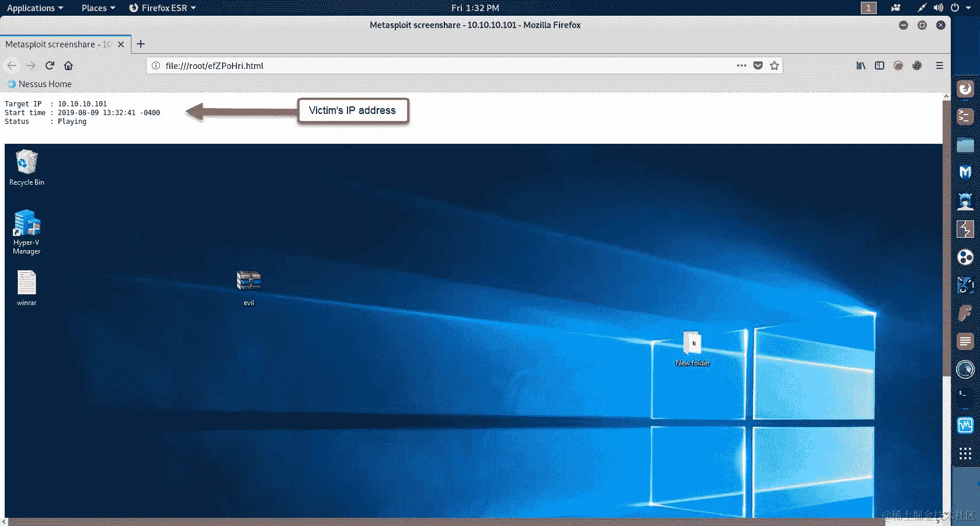Launch Faraday IDE from the dock
The height and width of the screenshot is (526, 980).
pos(965,313)
